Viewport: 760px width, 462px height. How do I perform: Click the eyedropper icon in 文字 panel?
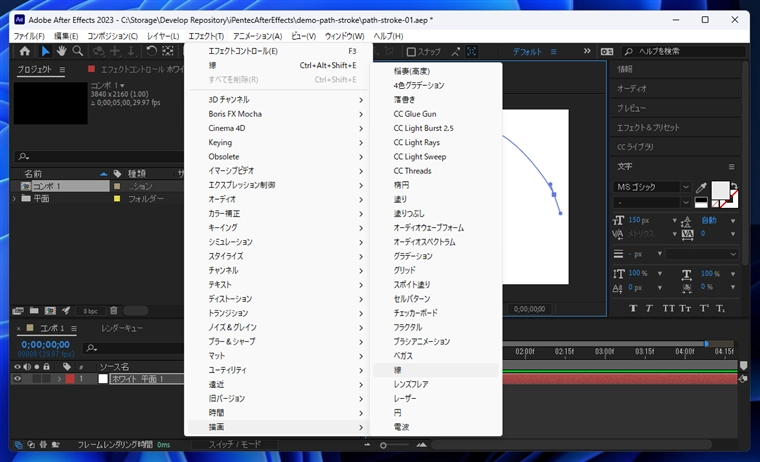(701, 187)
